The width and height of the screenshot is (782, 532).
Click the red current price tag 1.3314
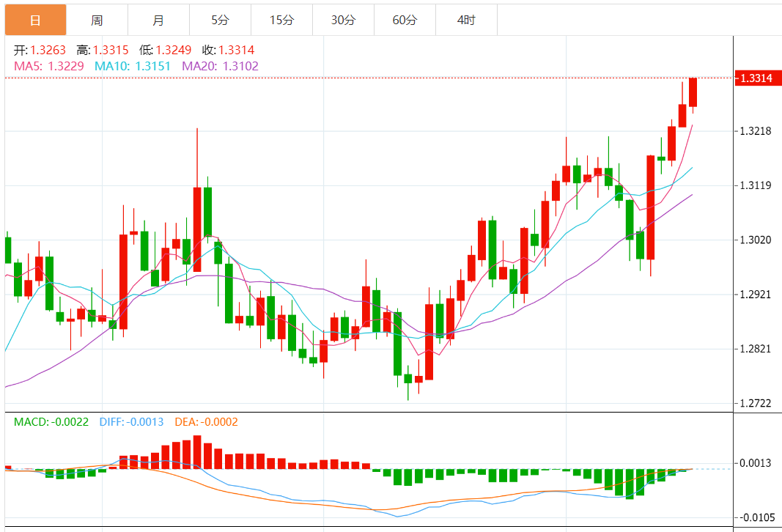coord(758,78)
